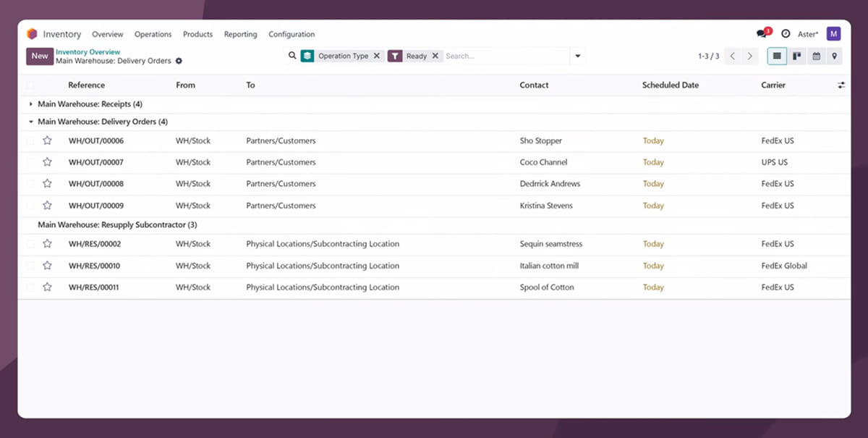Open the Inventory app home icon
Viewport: 868px width, 438px height.
(x=32, y=34)
